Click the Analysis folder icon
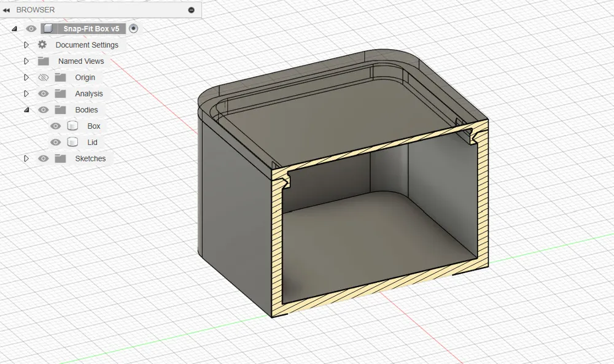 point(60,93)
